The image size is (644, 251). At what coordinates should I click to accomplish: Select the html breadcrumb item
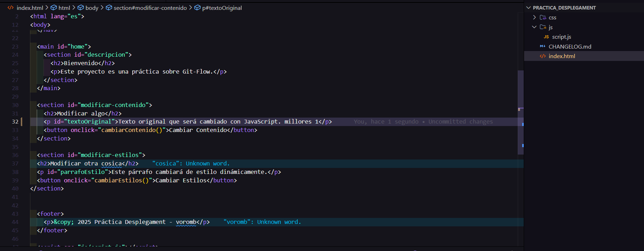point(64,8)
